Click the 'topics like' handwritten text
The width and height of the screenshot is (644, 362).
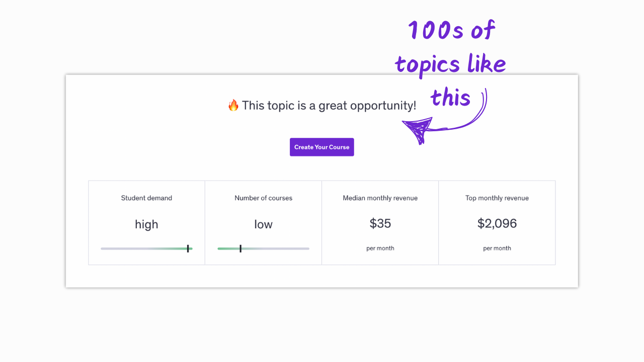coord(450,64)
